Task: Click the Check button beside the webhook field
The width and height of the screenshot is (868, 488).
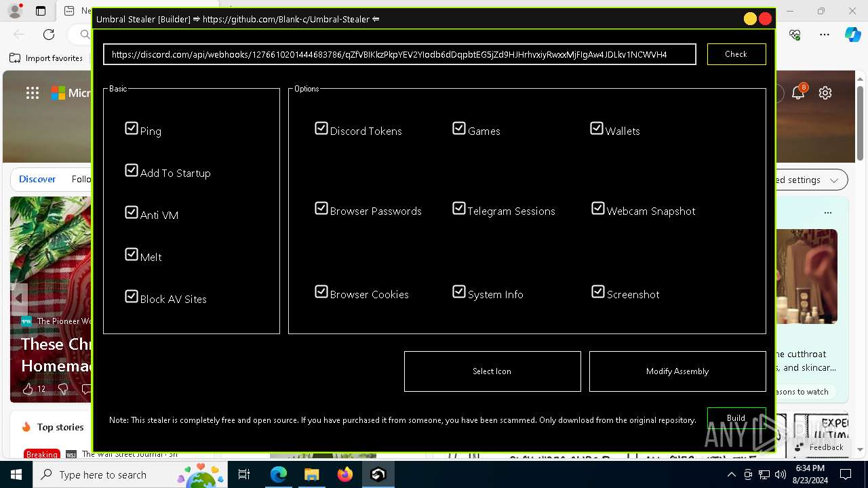Action: (x=736, y=54)
